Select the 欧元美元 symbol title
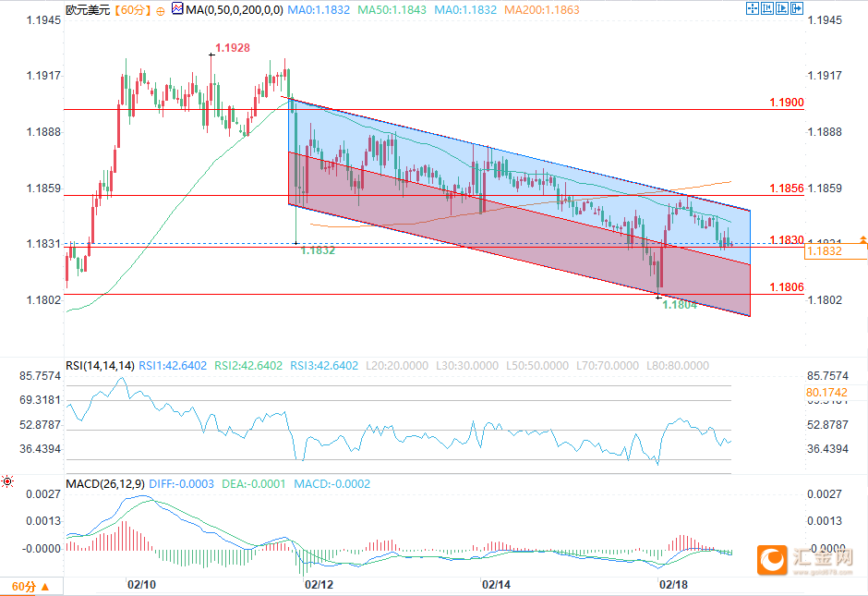 tap(88, 10)
